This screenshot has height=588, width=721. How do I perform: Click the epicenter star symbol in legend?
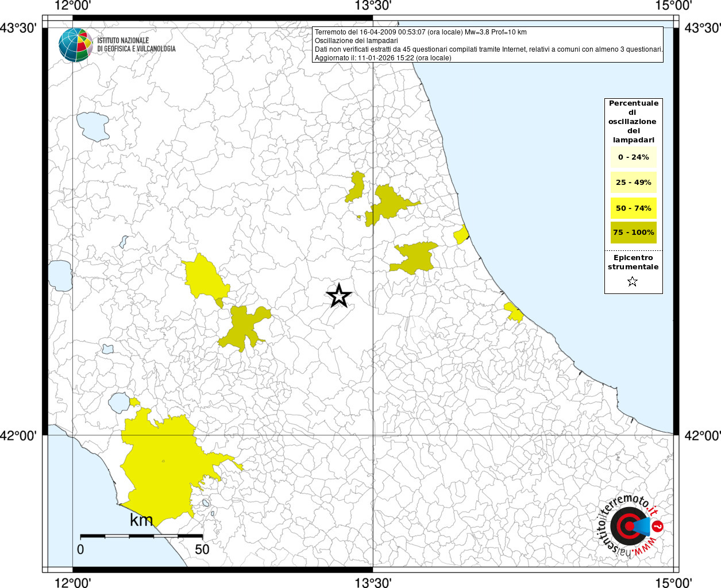pos(633,281)
